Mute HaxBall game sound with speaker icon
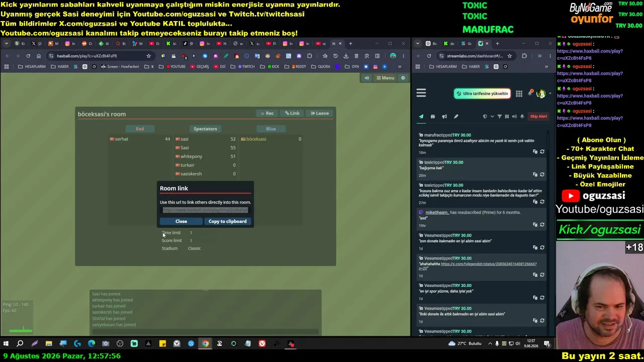 pyautogui.click(x=366, y=78)
